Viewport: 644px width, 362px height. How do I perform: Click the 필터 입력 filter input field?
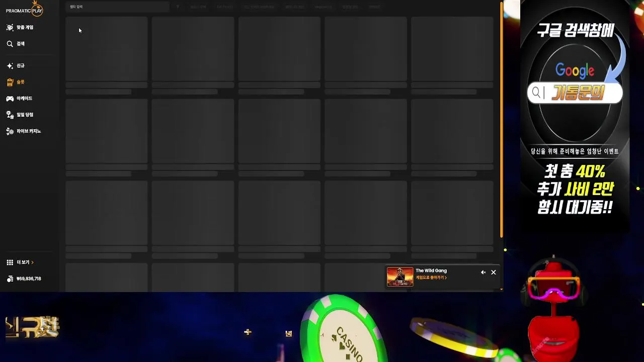118,7
